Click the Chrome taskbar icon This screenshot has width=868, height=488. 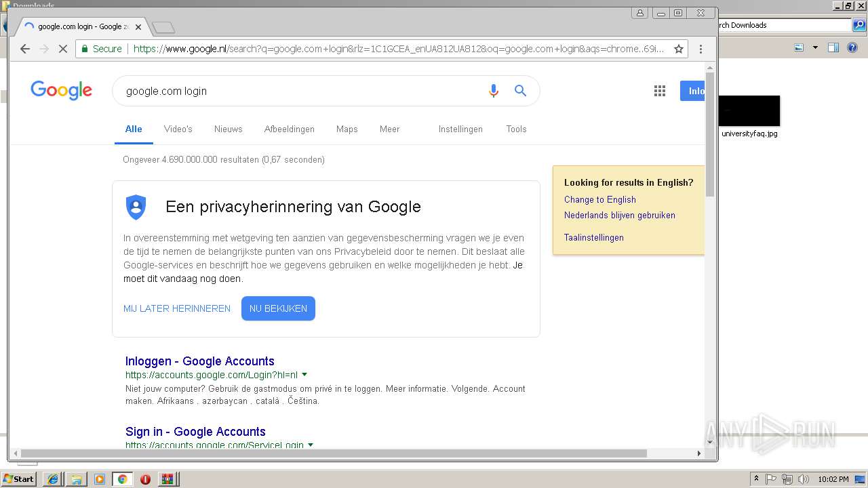tap(122, 479)
